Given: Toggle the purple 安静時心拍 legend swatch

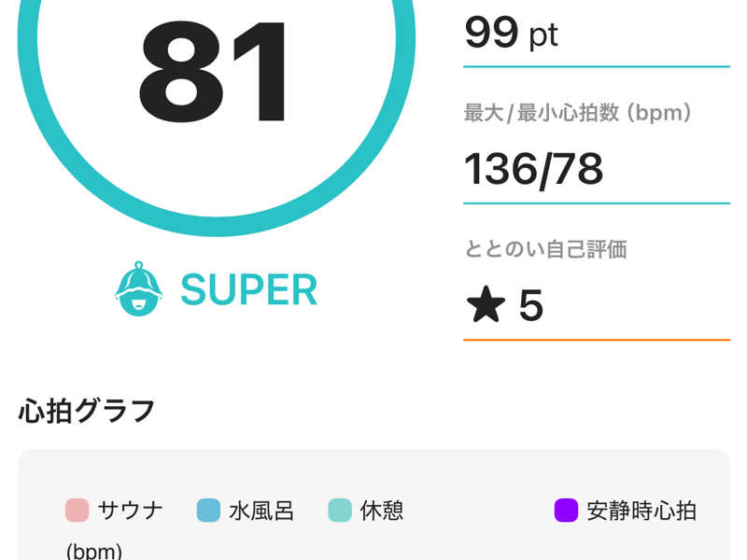Looking at the screenshot, I should coord(566,511).
